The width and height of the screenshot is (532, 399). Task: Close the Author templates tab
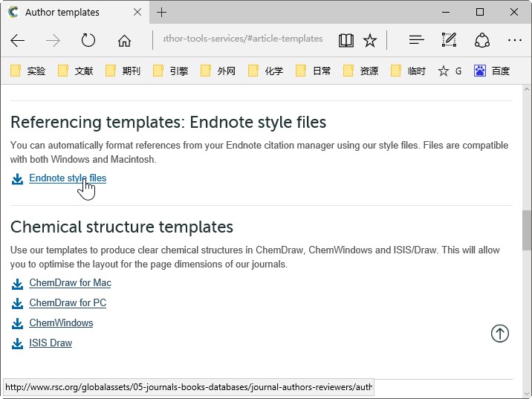pos(137,12)
